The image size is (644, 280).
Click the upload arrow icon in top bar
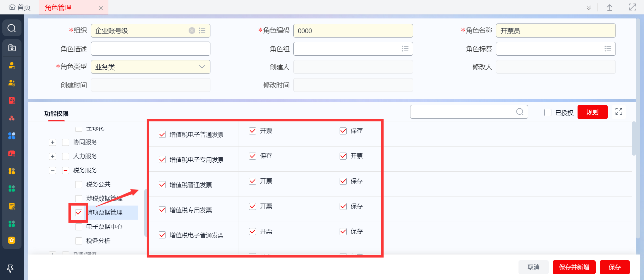click(610, 8)
